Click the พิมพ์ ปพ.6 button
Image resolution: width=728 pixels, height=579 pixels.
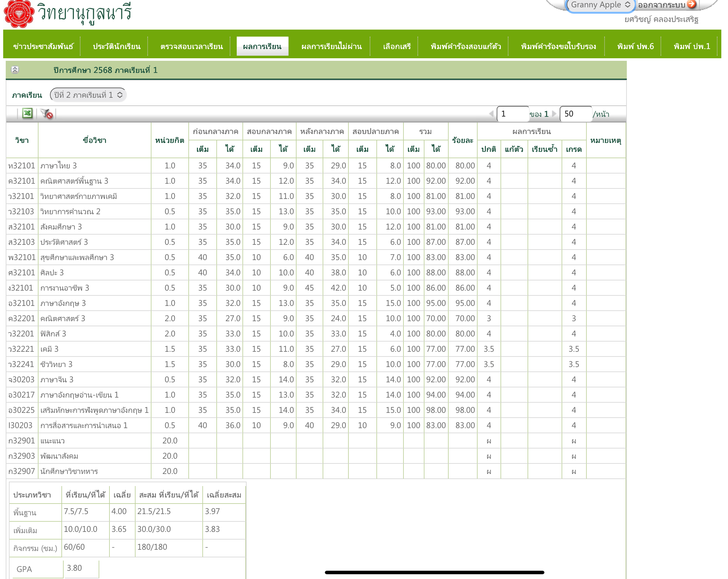point(635,46)
